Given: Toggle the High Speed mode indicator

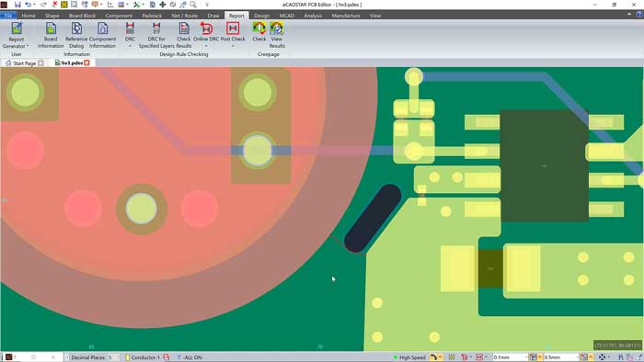Looking at the screenshot, I should click(x=409, y=357).
